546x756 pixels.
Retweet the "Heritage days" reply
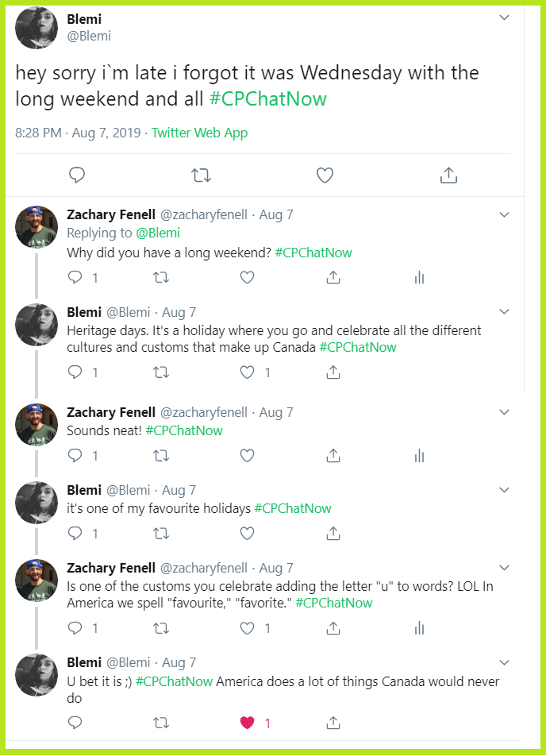tap(161, 372)
